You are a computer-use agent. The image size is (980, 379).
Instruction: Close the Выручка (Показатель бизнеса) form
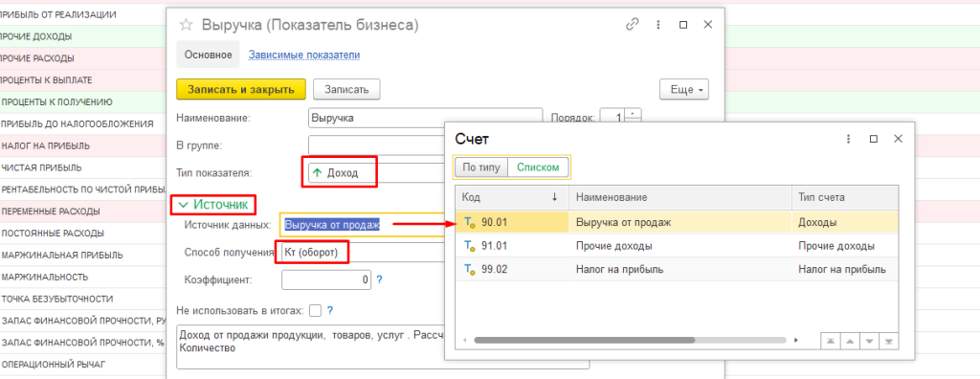[708, 25]
